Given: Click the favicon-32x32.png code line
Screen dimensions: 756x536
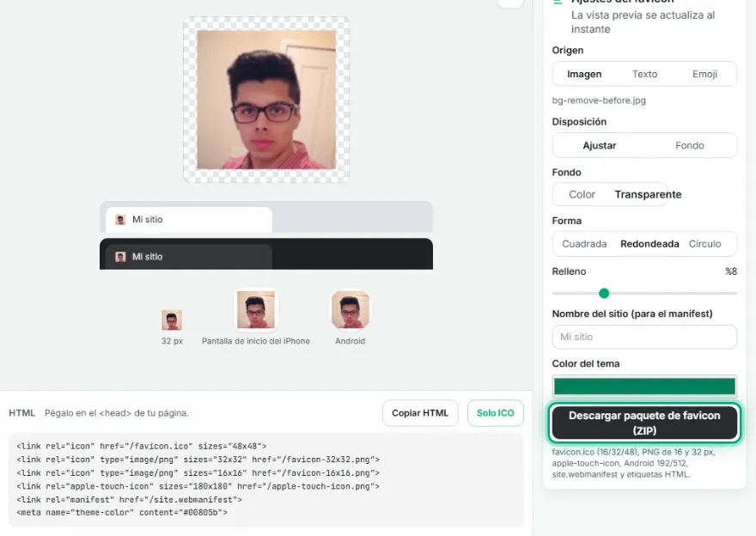Looking at the screenshot, I should (x=198, y=460).
